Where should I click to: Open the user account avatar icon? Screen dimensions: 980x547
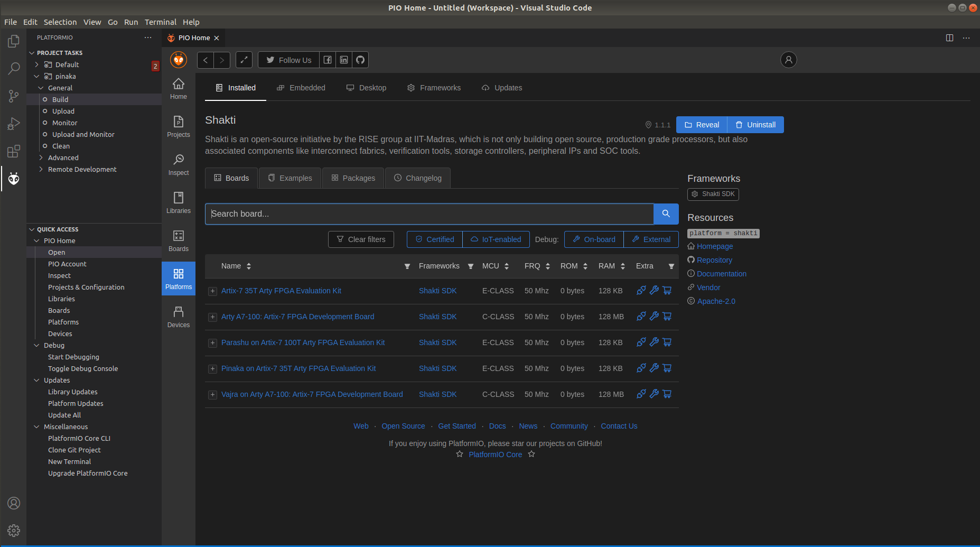(789, 60)
